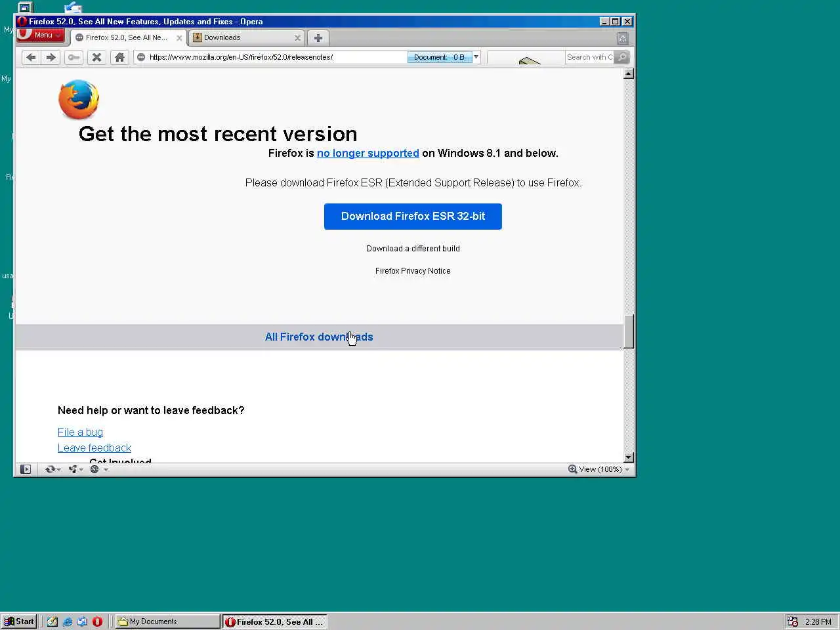Close the Firefox 52.0 tab
Screen dimensions: 840x630
(179, 38)
